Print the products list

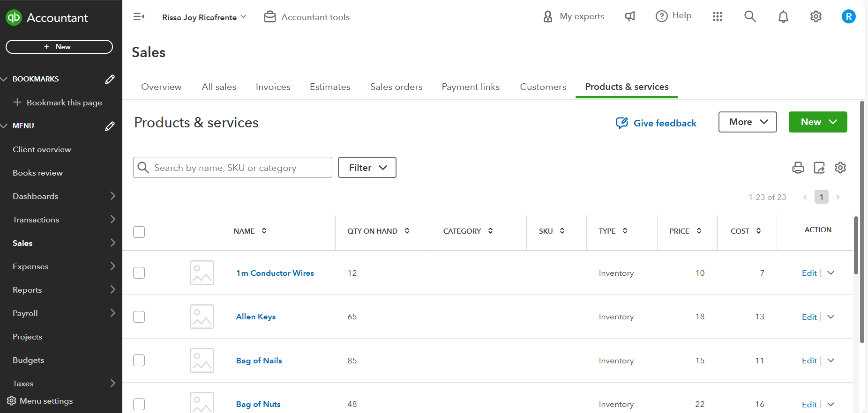click(798, 168)
